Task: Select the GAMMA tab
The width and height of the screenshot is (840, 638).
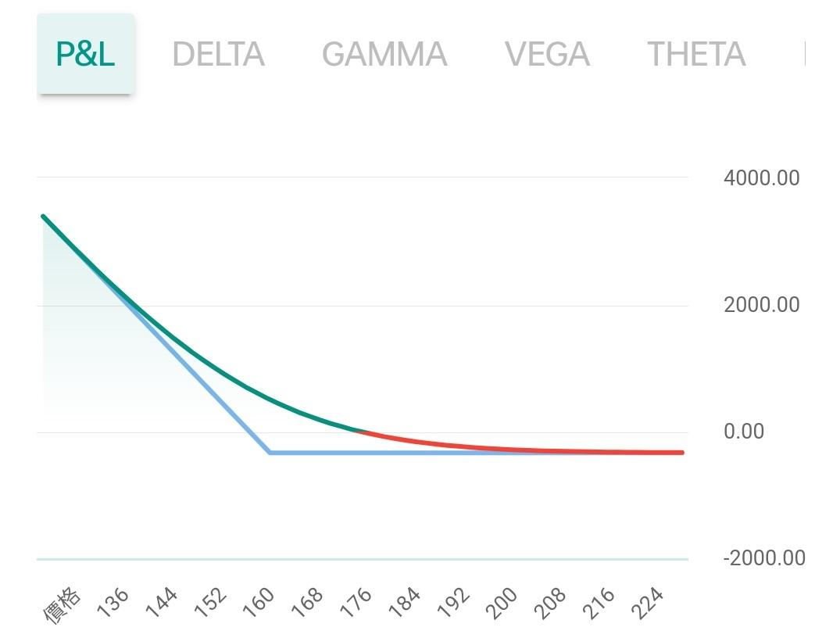Action: click(x=384, y=54)
